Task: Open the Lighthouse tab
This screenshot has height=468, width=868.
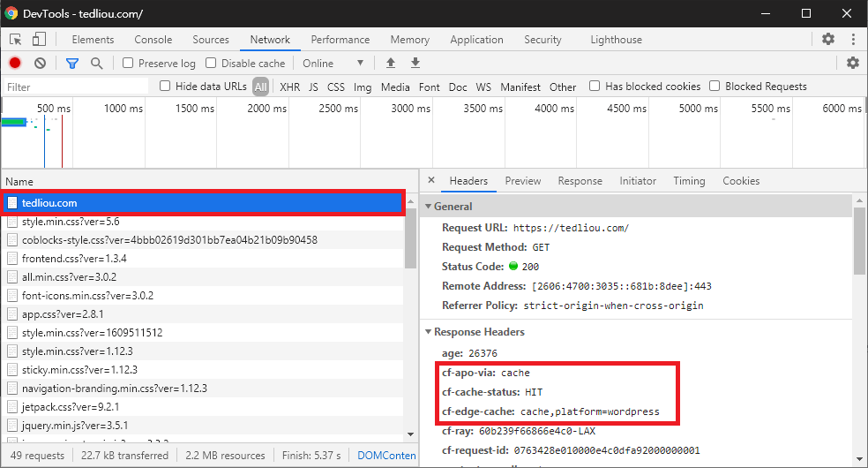Action: tap(616, 40)
